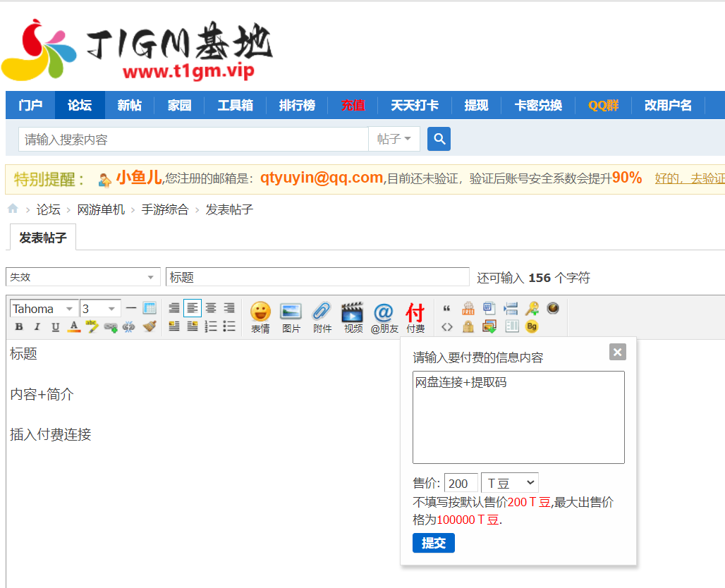725x588 pixels.
Task: Open the font color swatch
Action: [x=73, y=326]
